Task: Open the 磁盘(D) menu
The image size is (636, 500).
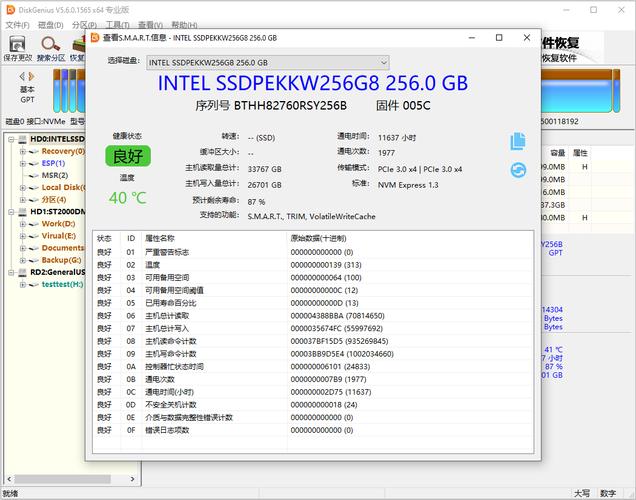Action: [x=50, y=24]
